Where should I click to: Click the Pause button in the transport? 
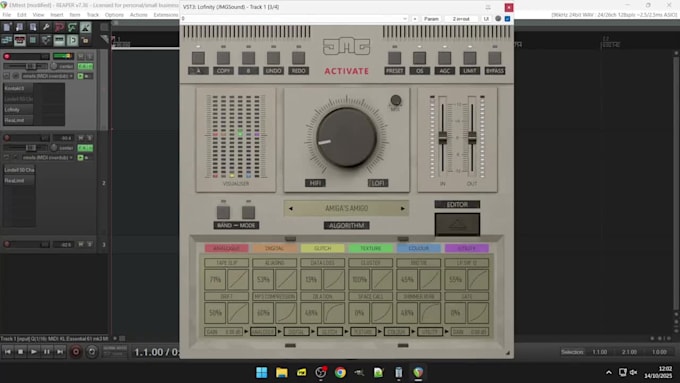click(47, 352)
